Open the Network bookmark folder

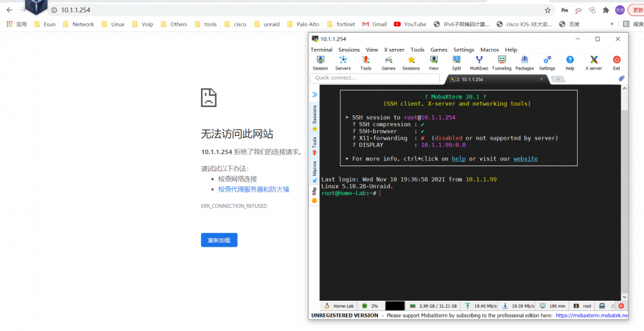79,24
